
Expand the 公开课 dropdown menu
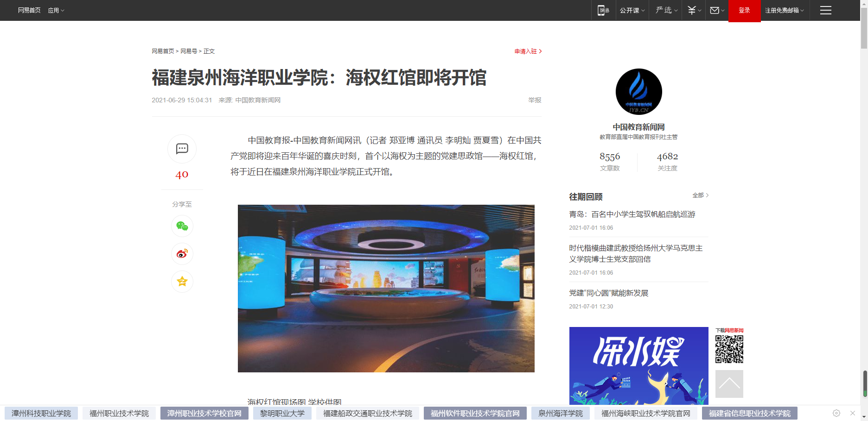coord(632,10)
